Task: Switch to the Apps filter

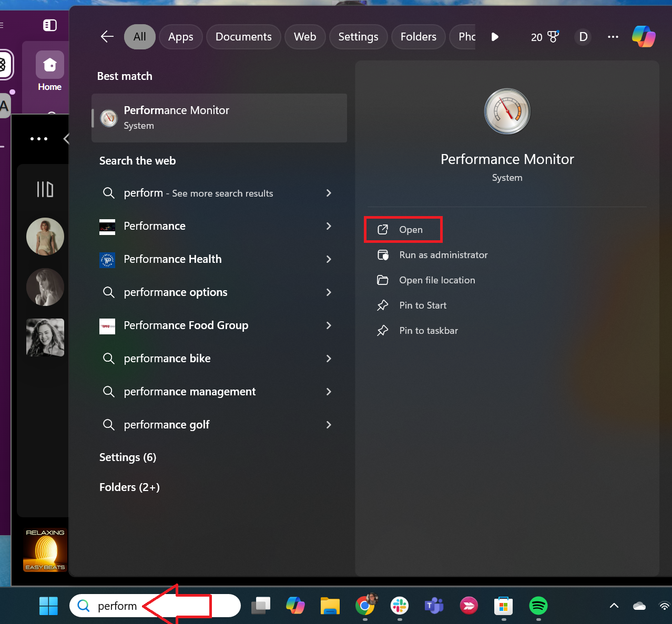Action: [x=180, y=37]
